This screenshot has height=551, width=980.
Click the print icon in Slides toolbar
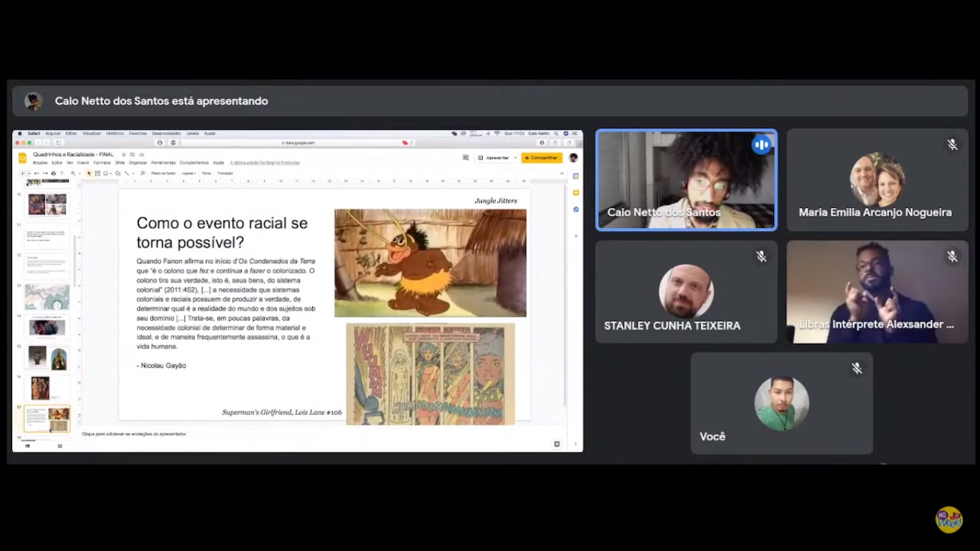click(x=53, y=174)
